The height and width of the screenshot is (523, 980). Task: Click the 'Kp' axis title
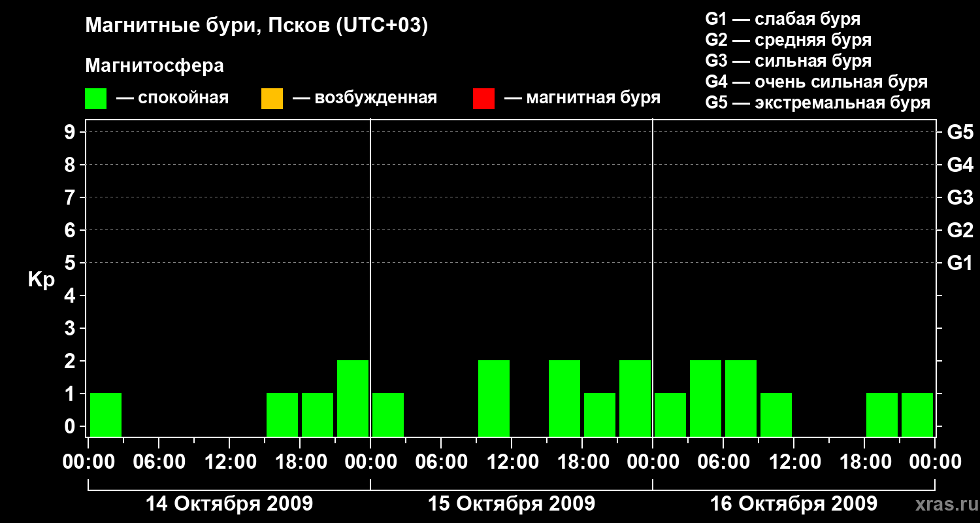coord(41,280)
